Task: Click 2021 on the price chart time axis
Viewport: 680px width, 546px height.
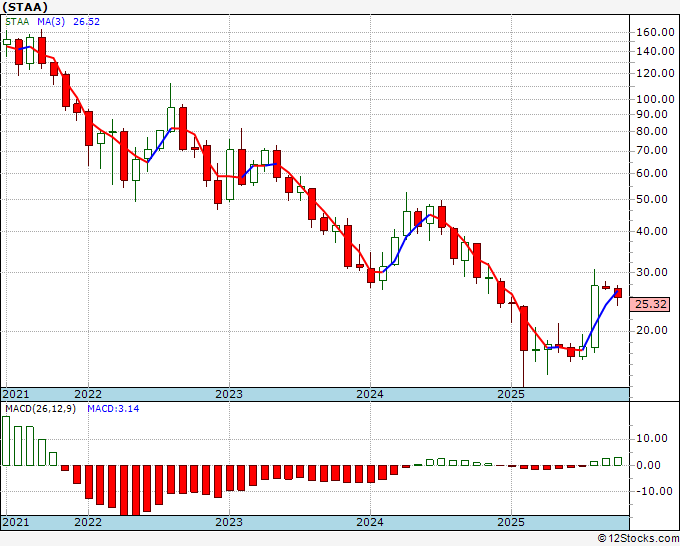Action: coord(16,394)
